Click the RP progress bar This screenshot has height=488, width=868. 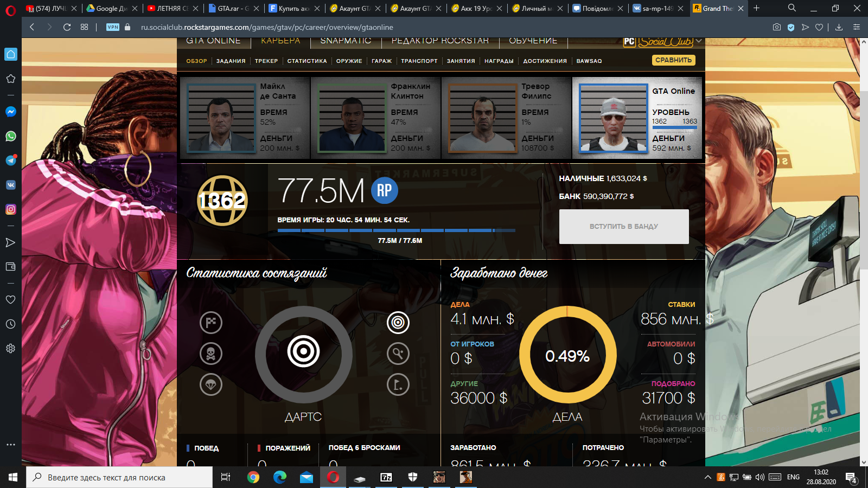pos(397,230)
